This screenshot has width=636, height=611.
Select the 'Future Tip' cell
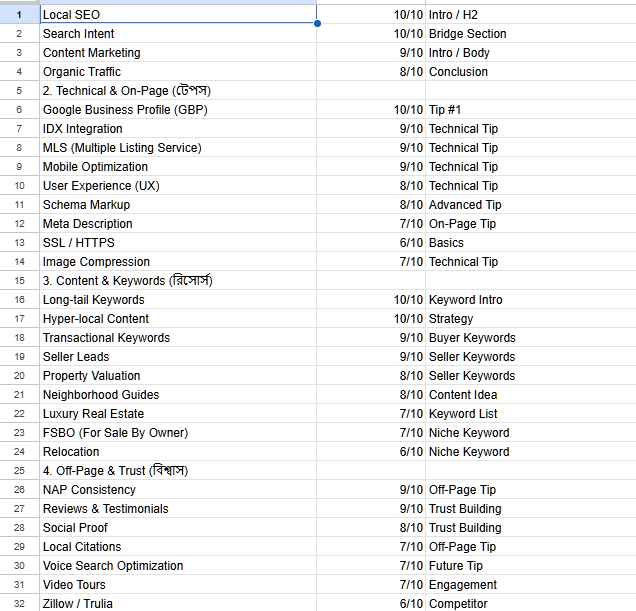(x=531, y=566)
